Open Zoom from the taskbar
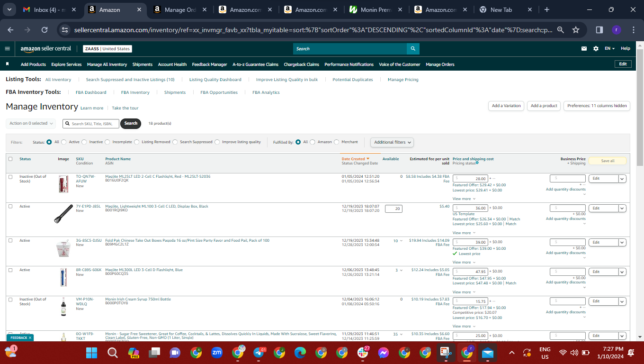 click(217, 353)
